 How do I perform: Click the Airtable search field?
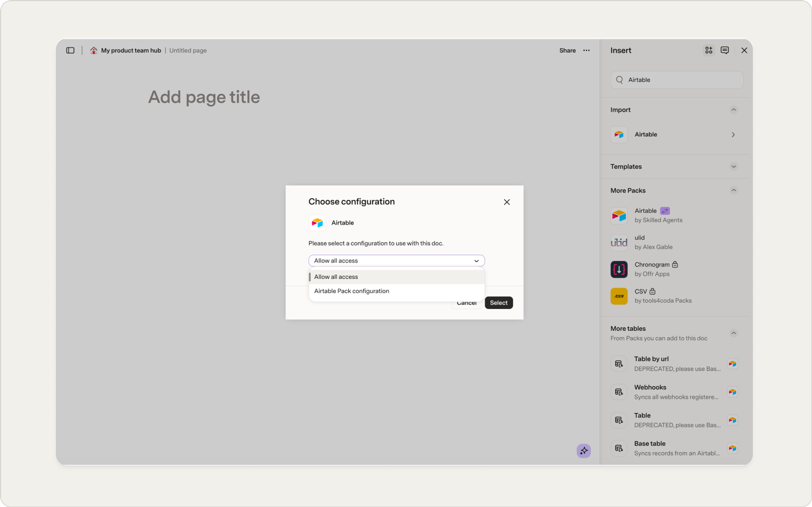[677, 80]
